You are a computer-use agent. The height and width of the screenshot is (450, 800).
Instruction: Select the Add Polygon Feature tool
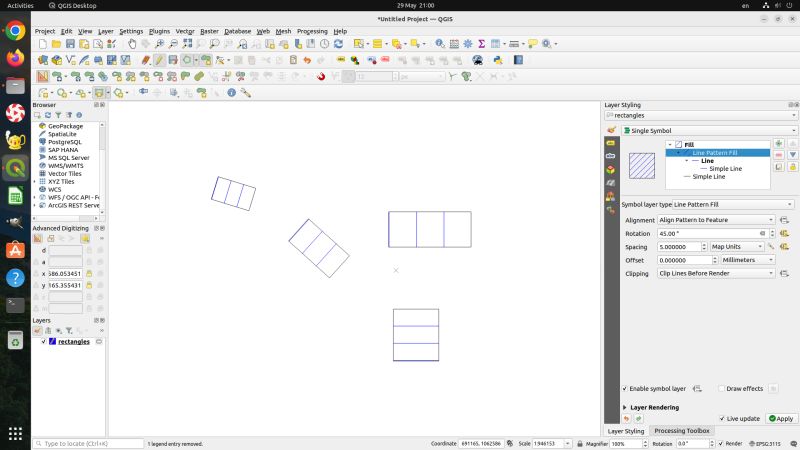click(x=187, y=60)
